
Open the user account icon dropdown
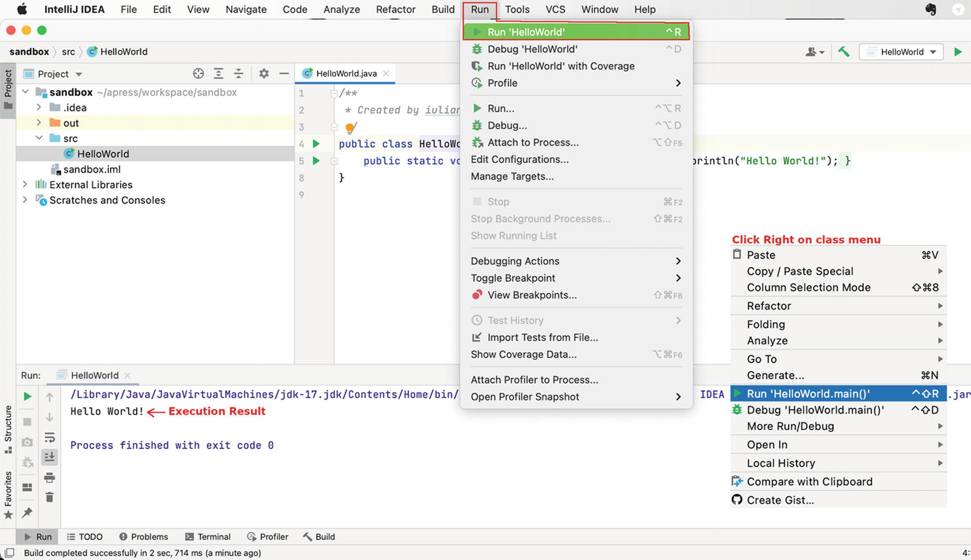pos(815,52)
